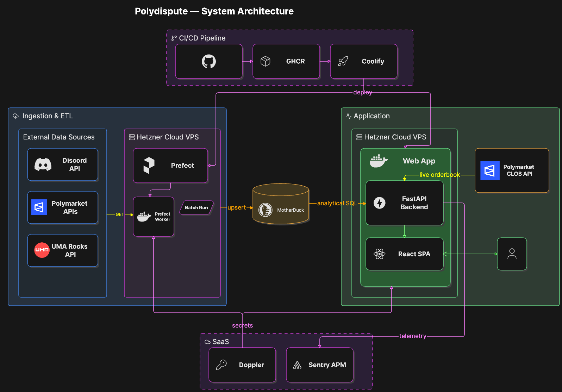The width and height of the screenshot is (562, 392).
Task: Click the 'Prefect' node label
Action: pos(182,166)
